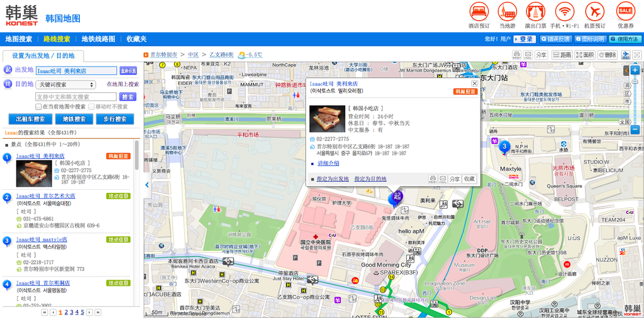Activate the 面积 area measuring tool

(x=585, y=55)
